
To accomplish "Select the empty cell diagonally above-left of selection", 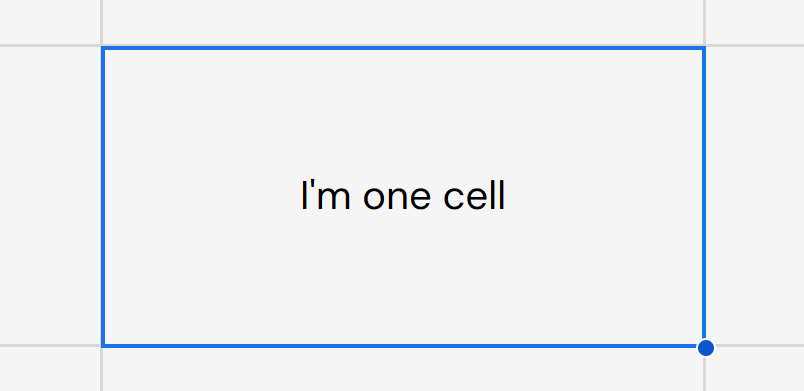I will (x=50, y=22).
